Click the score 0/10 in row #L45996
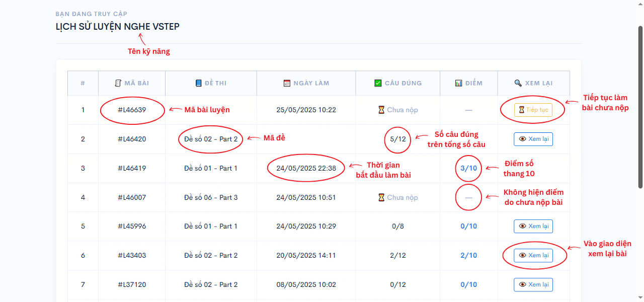644x302 pixels. pyautogui.click(x=469, y=226)
